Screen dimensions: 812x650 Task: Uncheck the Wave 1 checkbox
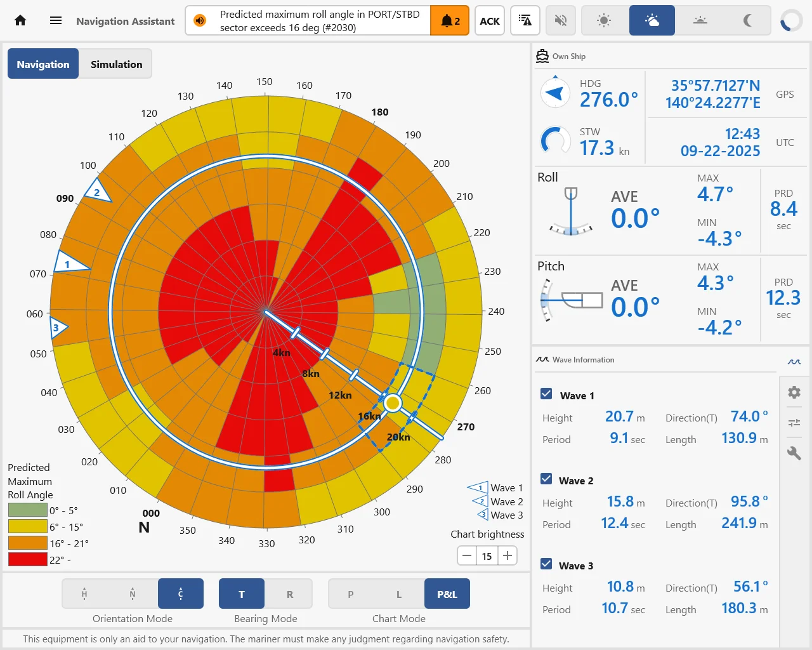[x=546, y=394]
